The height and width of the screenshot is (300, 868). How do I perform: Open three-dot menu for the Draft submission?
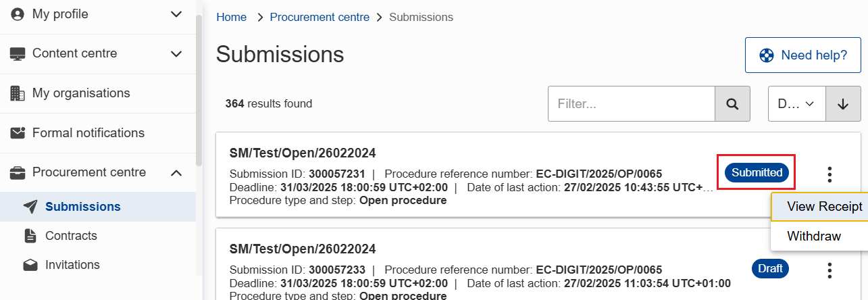click(x=829, y=270)
